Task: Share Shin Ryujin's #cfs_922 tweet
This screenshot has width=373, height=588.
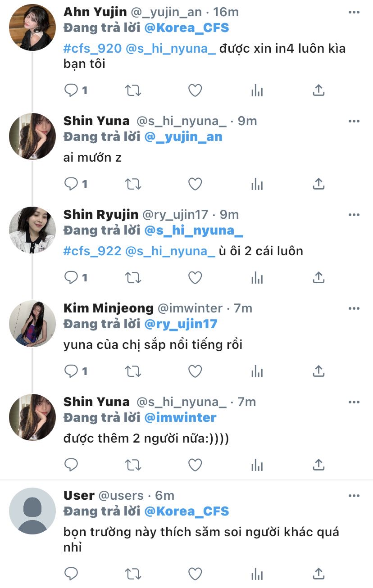Action: point(318,278)
